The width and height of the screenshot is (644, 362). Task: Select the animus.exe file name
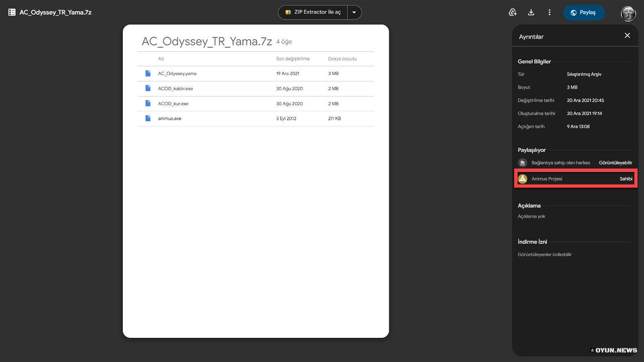click(170, 119)
